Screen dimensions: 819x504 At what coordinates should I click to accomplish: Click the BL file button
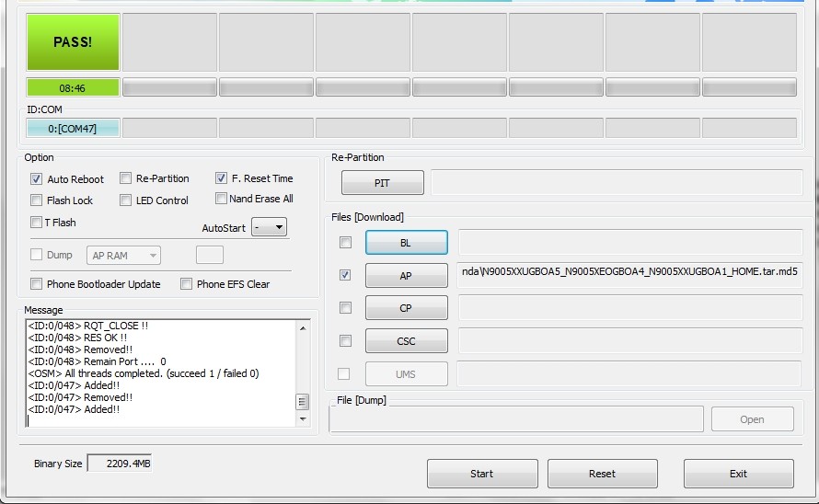click(406, 243)
